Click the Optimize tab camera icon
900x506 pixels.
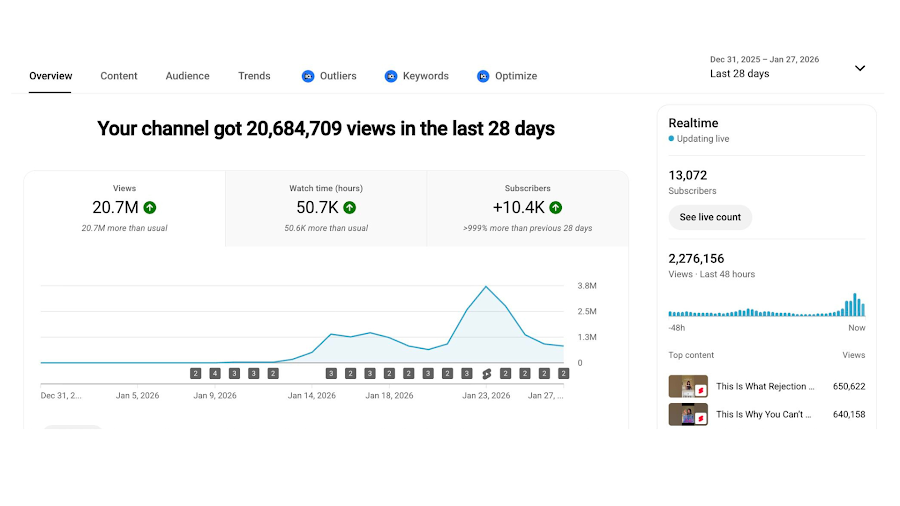pos(483,76)
